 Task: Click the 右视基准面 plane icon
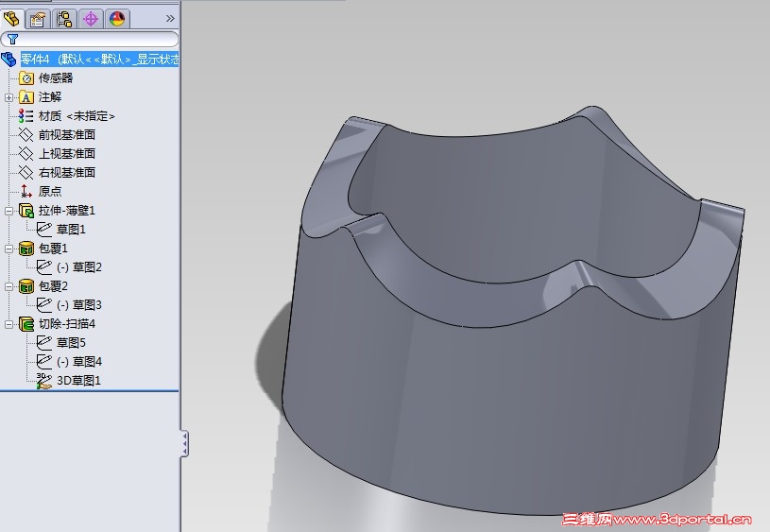click(26, 172)
